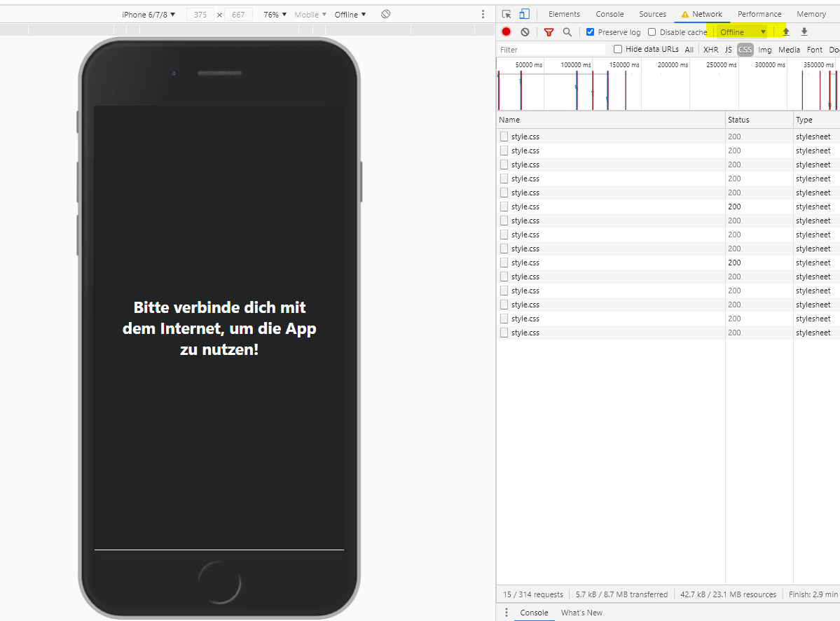
Task: Select the first style.css request
Action: pyautogui.click(x=668, y=137)
